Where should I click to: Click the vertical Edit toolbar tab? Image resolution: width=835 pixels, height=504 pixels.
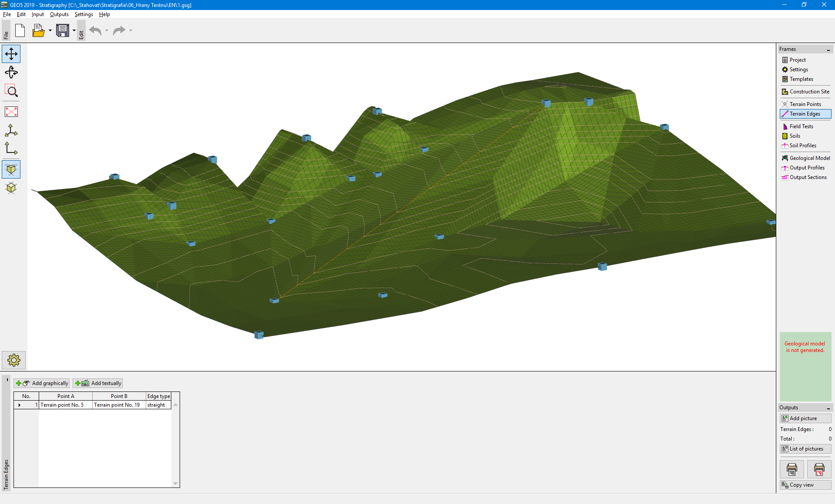point(81,30)
